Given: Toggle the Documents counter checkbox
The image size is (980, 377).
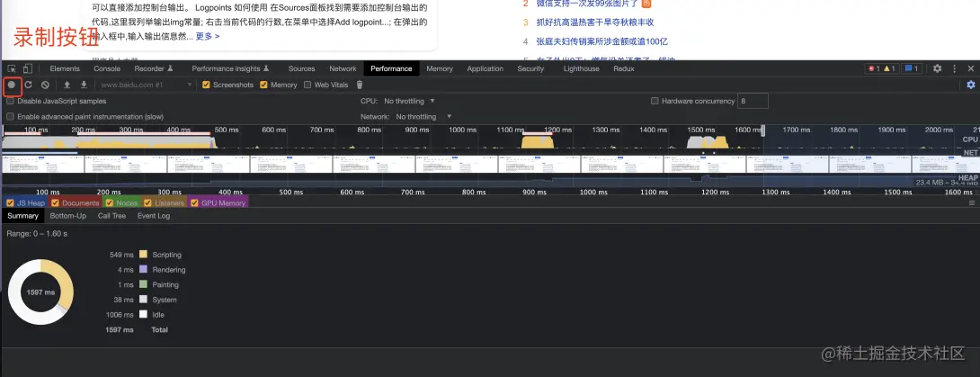Looking at the screenshot, I should pyautogui.click(x=55, y=202).
